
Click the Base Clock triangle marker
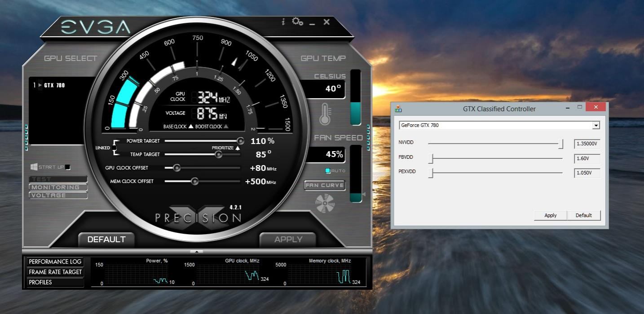click(x=191, y=126)
